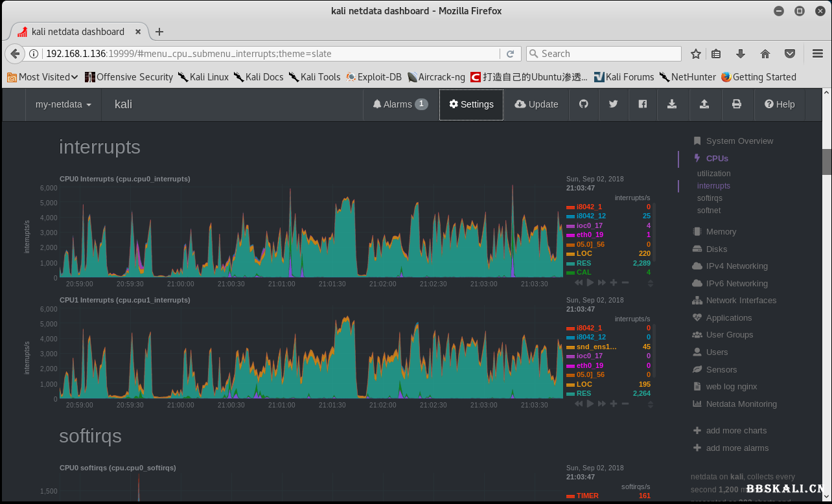Viewport: 832px width, 504px height.
Task: Open the Alarms button
Action: [400, 104]
